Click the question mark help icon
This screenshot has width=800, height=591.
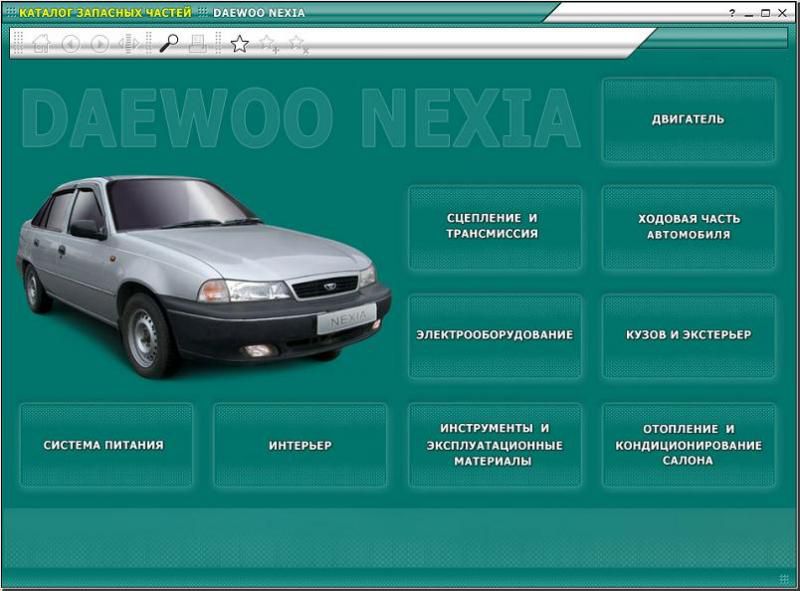click(732, 13)
